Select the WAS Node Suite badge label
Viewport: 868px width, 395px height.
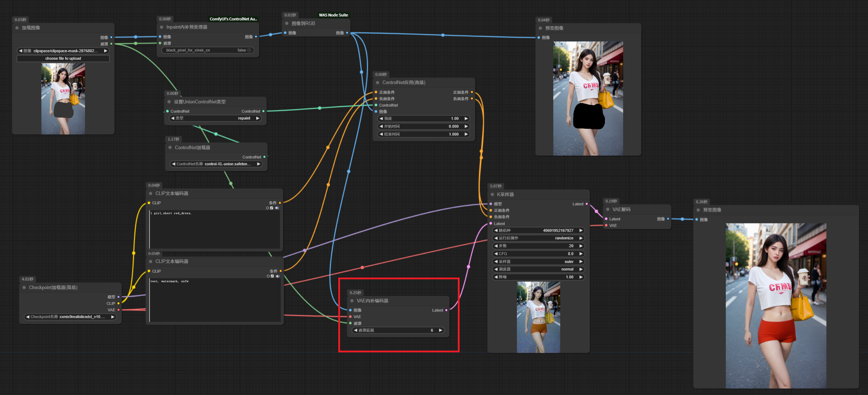tap(333, 15)
